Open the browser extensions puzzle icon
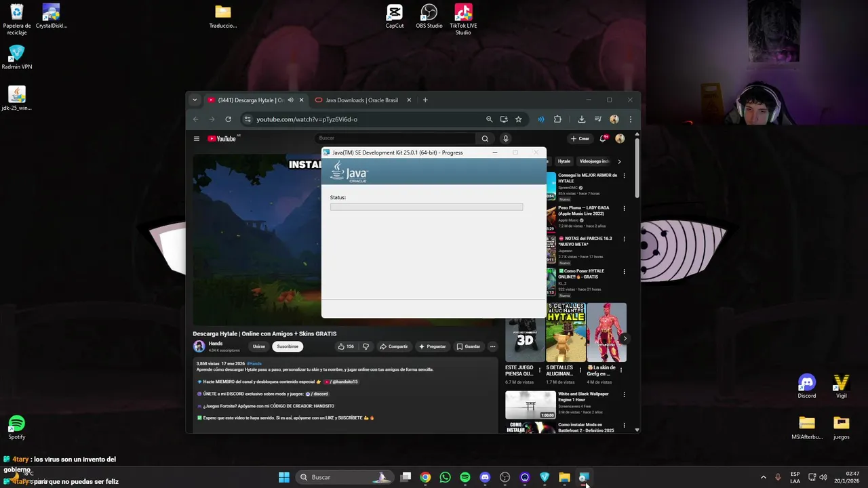 click(557, 119)
